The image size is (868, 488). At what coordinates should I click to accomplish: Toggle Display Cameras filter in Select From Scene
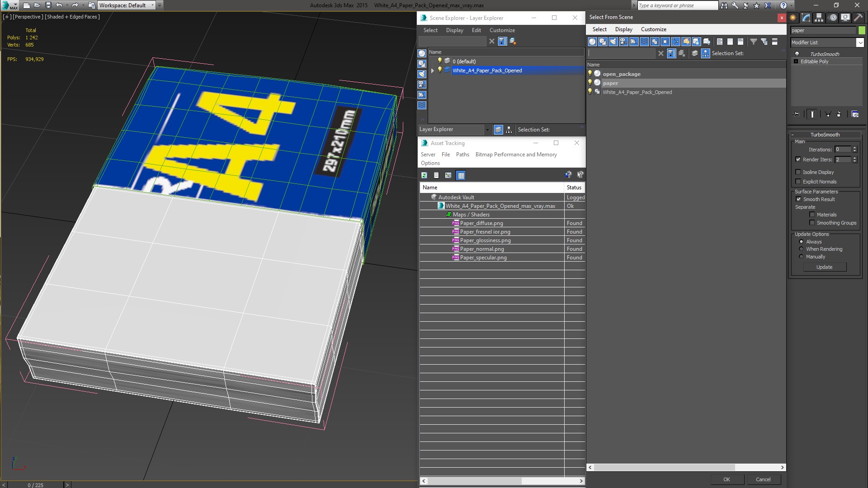point(623,42)
